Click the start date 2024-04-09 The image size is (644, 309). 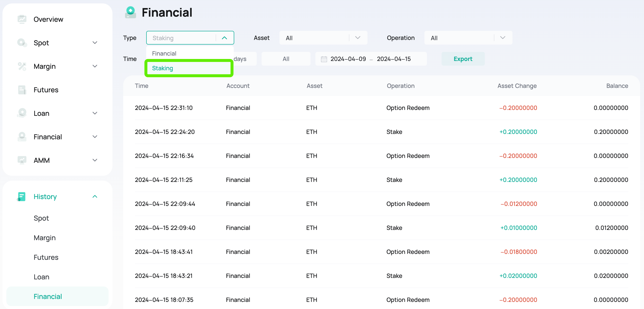pos(348,59)
